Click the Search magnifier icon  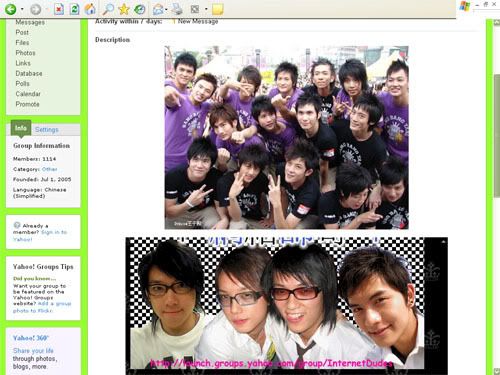[x=108, y=9]
